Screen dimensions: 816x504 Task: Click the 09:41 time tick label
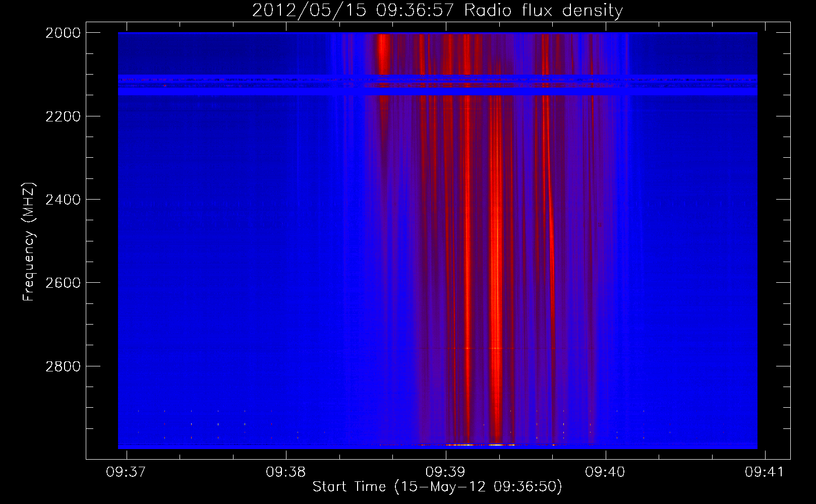tap(765, 472)
